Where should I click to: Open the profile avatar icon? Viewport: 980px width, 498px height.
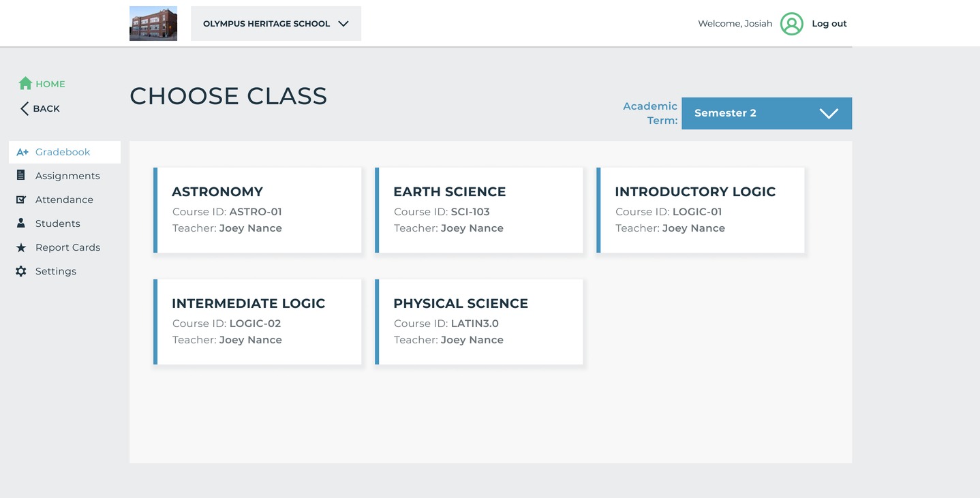(x=791, y=23)
